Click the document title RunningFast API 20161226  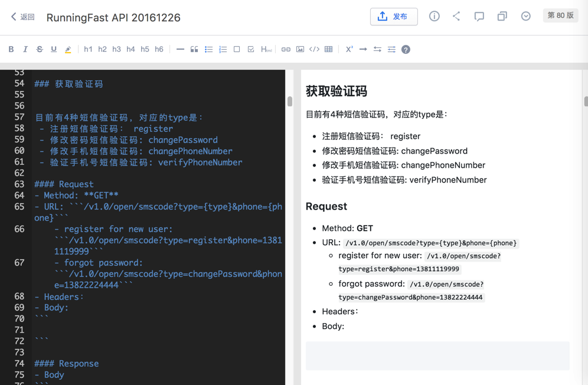pos(113,18)
